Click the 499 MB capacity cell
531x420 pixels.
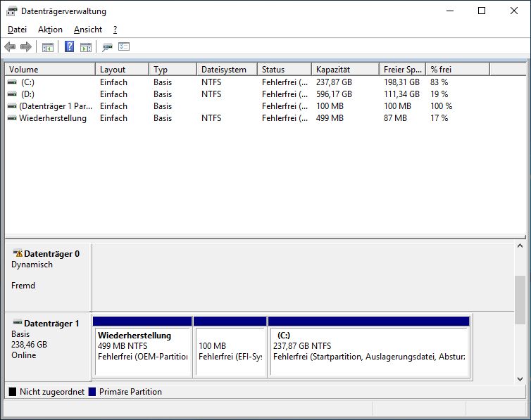click(x=330, y=118)
